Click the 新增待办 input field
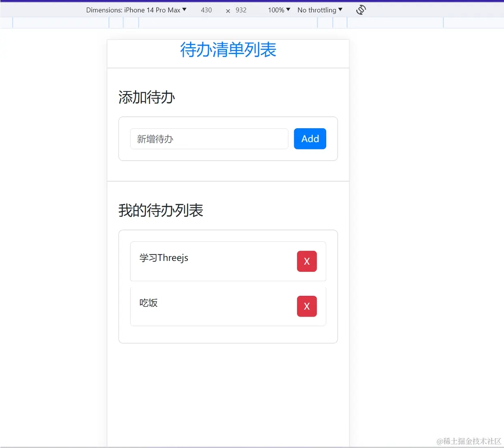 (209, 139)
